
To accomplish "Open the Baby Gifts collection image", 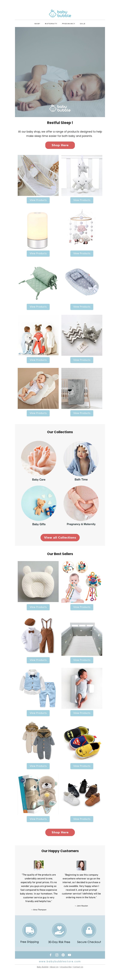I will pos(39,503).
